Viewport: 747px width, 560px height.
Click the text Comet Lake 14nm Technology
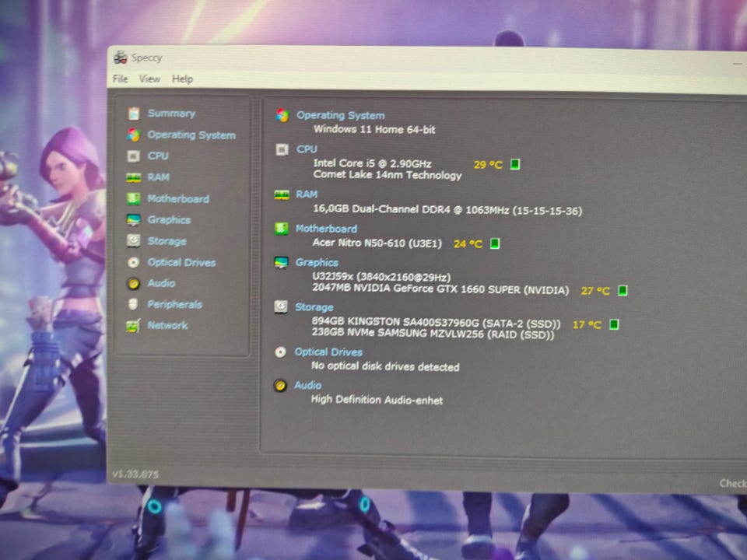pyautogui.click(x=388, y=175)
